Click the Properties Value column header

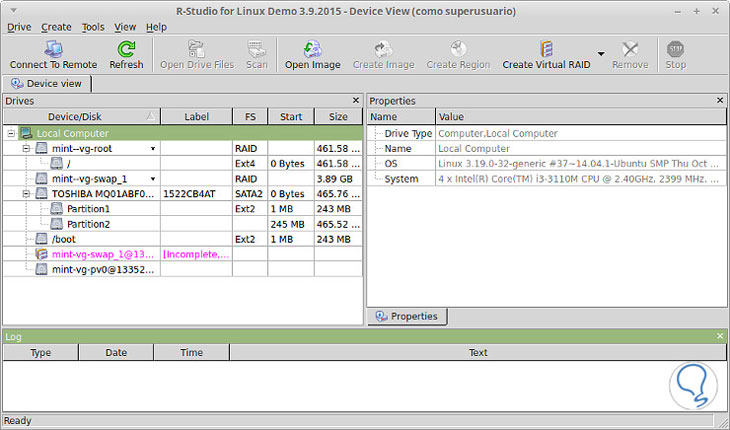[581, 116]
